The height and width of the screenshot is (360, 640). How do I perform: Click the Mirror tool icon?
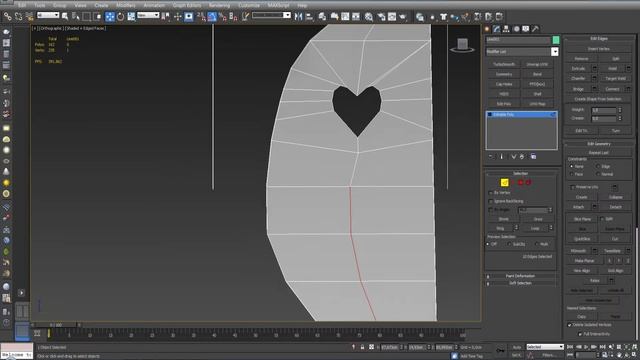(x=298, y=16)
